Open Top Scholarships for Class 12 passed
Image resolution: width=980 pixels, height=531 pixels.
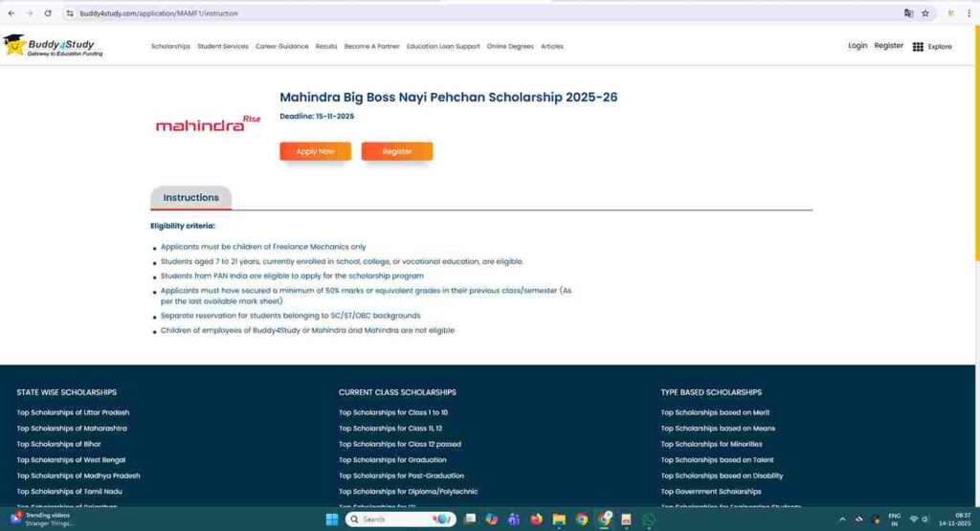[400, 444]
